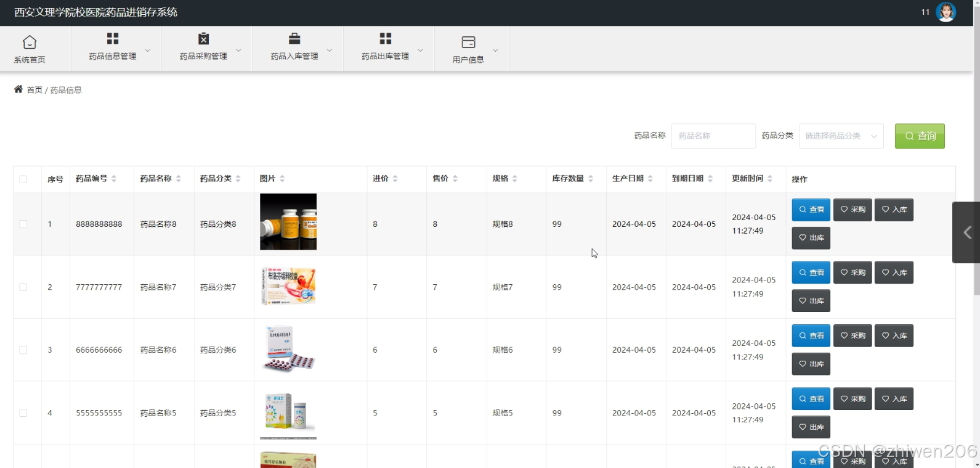Expand the 药品出库管理 menu chevron
This screenshot has height=468, width=980.
click(421, 50)
